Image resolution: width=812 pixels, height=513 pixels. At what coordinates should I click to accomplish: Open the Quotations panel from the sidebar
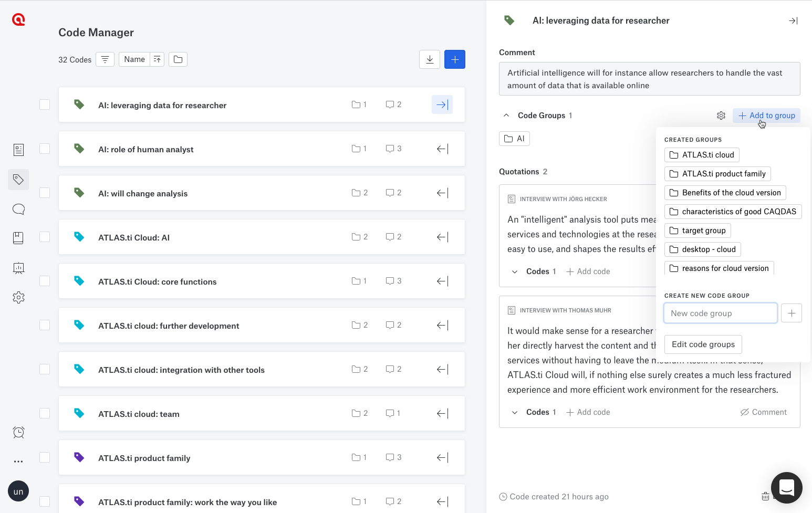[x=18, y=209]
